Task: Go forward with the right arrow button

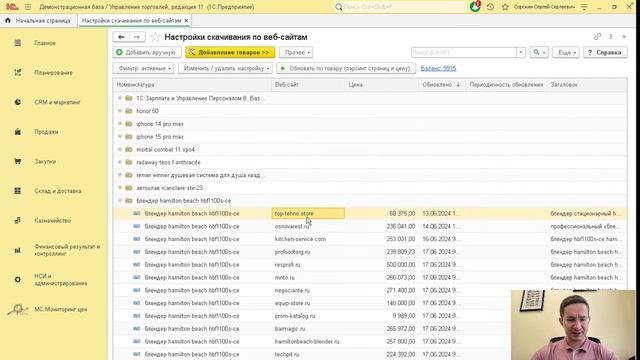Action: click(137, 37)
